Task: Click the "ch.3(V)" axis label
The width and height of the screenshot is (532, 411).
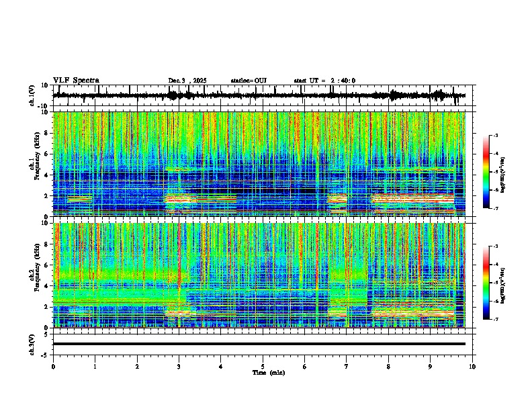Action: tap(32, 345)
